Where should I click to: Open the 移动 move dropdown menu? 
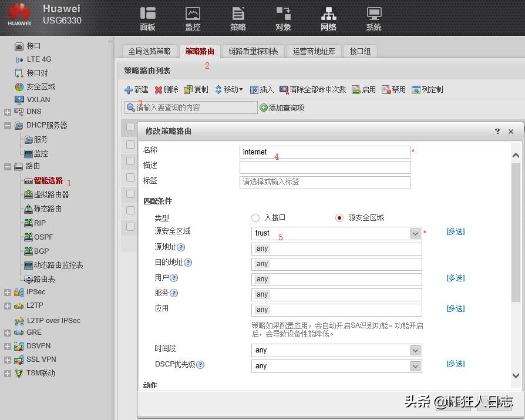click(x=225, y=90)
